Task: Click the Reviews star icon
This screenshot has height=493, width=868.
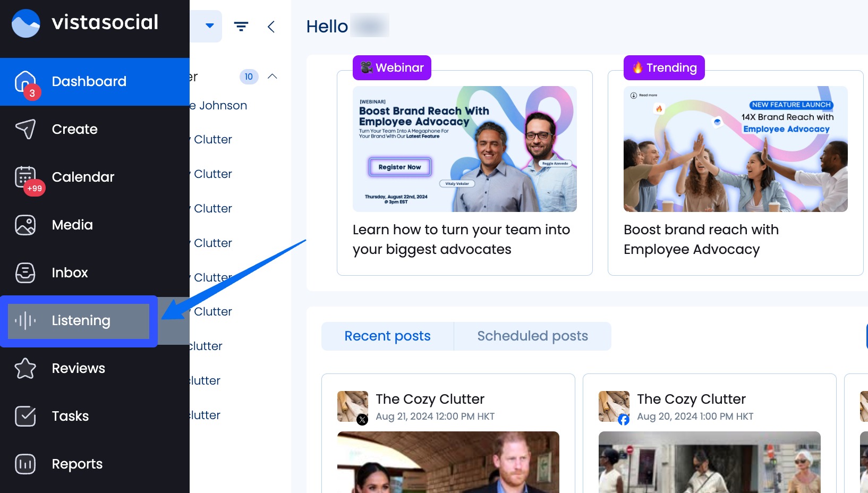Action: point(25,368)
